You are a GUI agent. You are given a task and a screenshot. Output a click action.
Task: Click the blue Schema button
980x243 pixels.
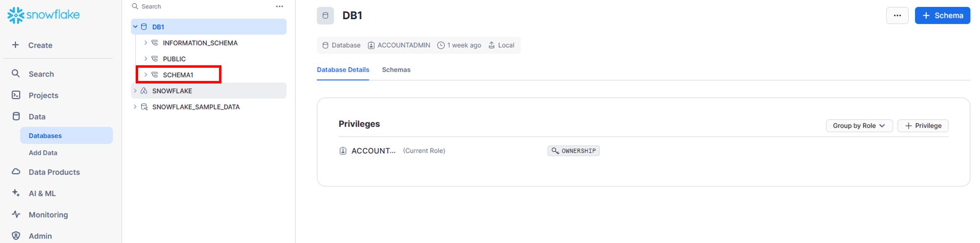pyautogui.click(x=942, y=16)
